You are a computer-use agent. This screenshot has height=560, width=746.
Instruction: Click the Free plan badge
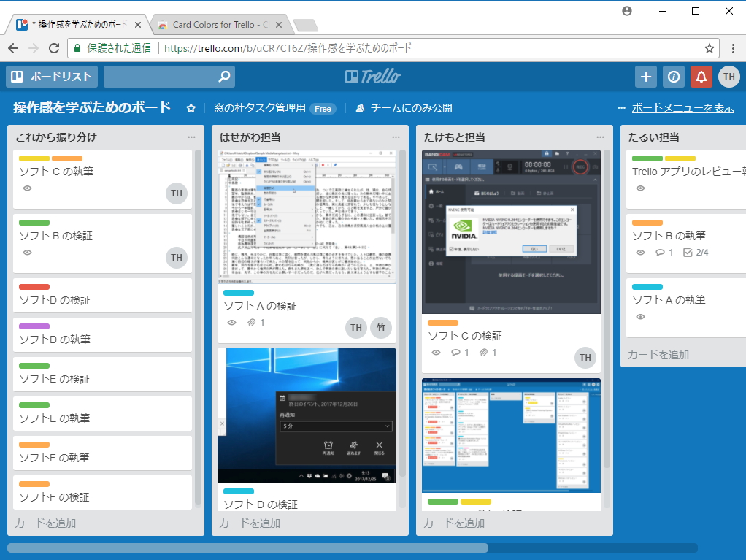click(x=323, y=109)
